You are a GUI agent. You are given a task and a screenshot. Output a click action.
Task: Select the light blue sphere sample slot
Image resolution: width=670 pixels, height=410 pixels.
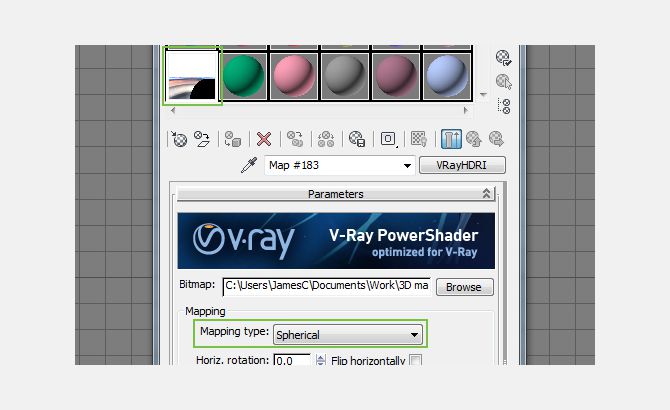pos(447,77)
